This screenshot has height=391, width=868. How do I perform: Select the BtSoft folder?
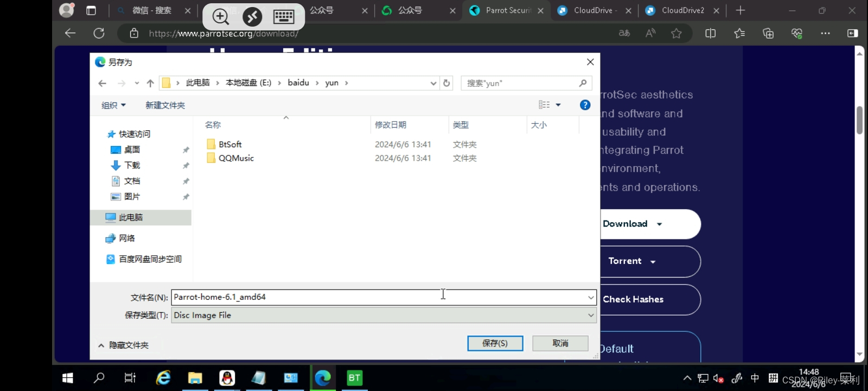(x=230, y=144)
